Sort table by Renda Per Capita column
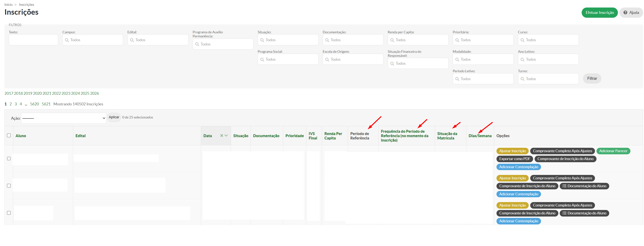The image size is (644, 246). point(333,136)
